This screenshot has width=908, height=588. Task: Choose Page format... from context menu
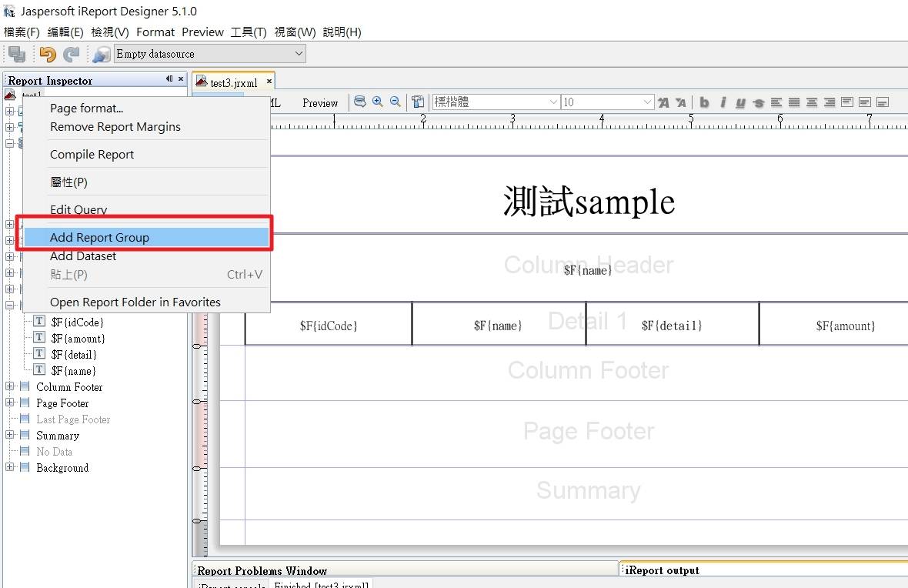[x=146, y=109]
